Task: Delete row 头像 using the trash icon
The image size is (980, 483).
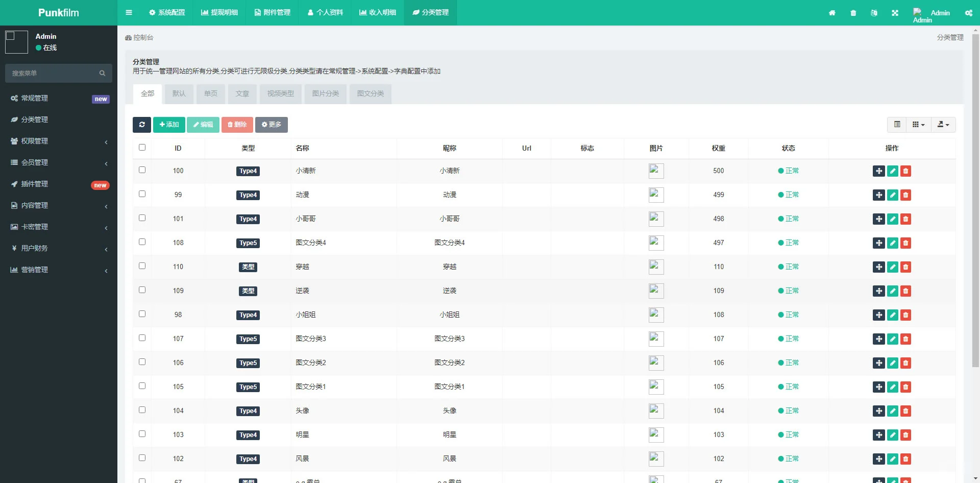Action: [x=905, y=411]
